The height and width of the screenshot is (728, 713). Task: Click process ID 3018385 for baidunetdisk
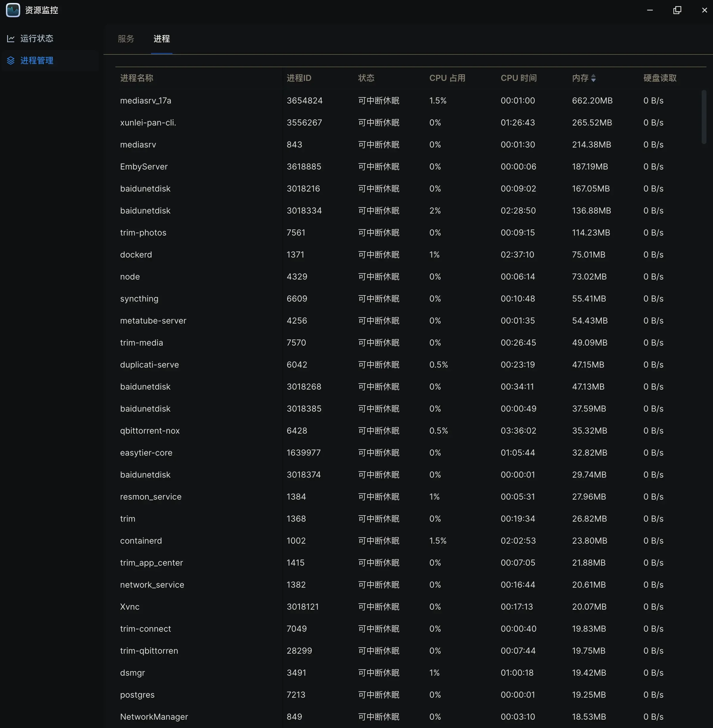(x=304, y=409)
